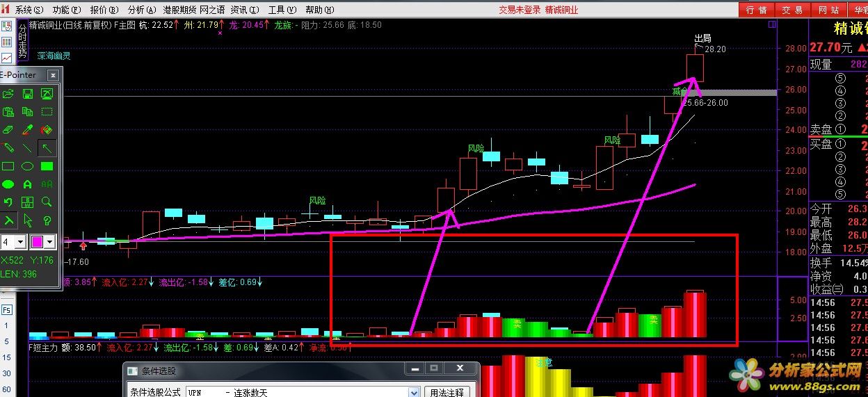The width and height of the screenshot is (868, 397).
Task: Click the top sidebar list icon at left edge
Action: pyautogui.click(x=6, y=26)
